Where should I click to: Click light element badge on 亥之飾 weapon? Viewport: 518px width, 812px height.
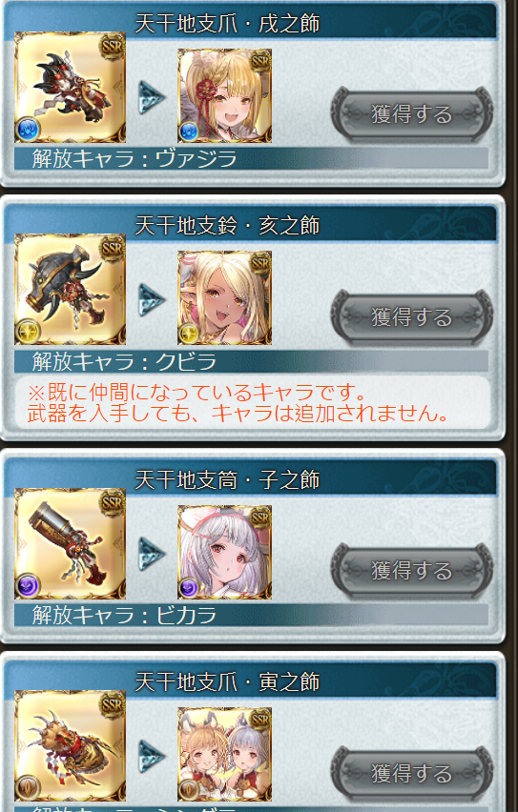click(28, 332)
